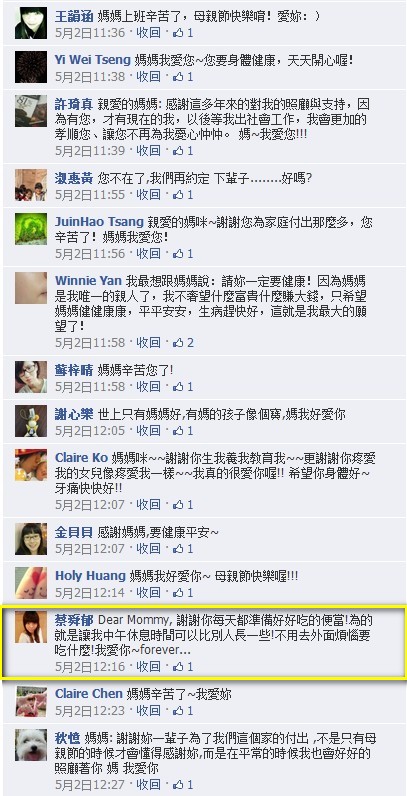Click the like icon on the yellow highlighted comment

[178, 667]
